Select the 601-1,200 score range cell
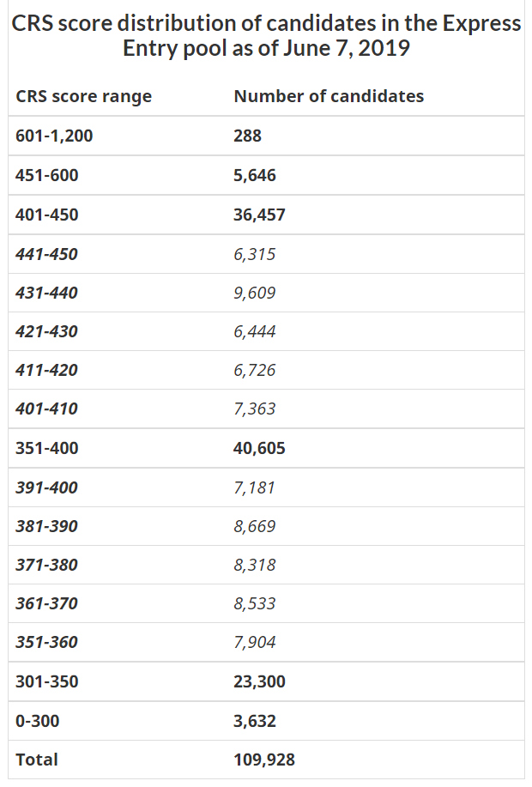This screenshot has width=532, height=787. (x=54, y=136)
